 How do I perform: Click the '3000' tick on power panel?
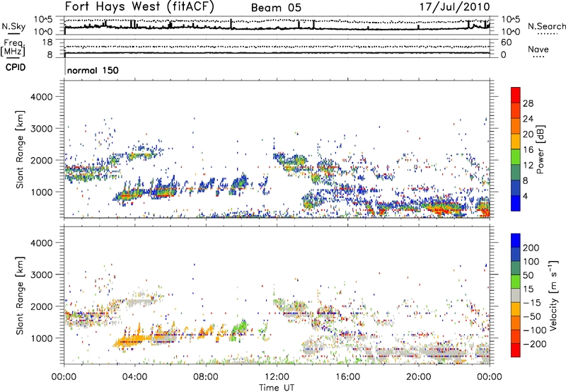coord(42,129)
